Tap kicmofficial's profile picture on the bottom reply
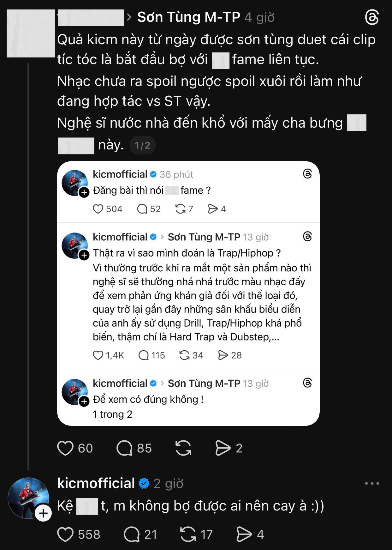 click(x=28, y=498)
